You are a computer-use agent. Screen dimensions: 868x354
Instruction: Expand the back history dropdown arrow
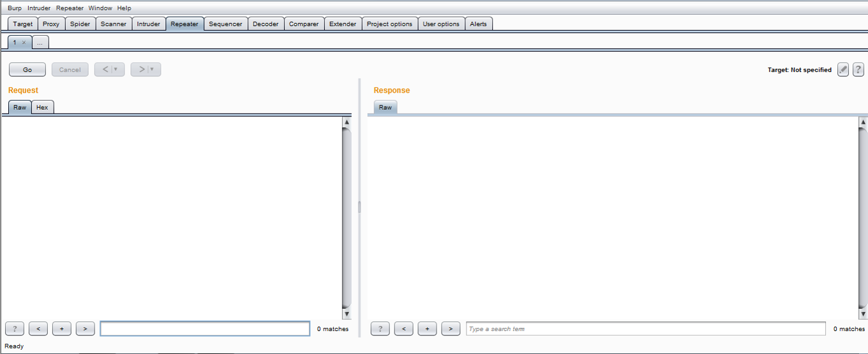(116, 70)
